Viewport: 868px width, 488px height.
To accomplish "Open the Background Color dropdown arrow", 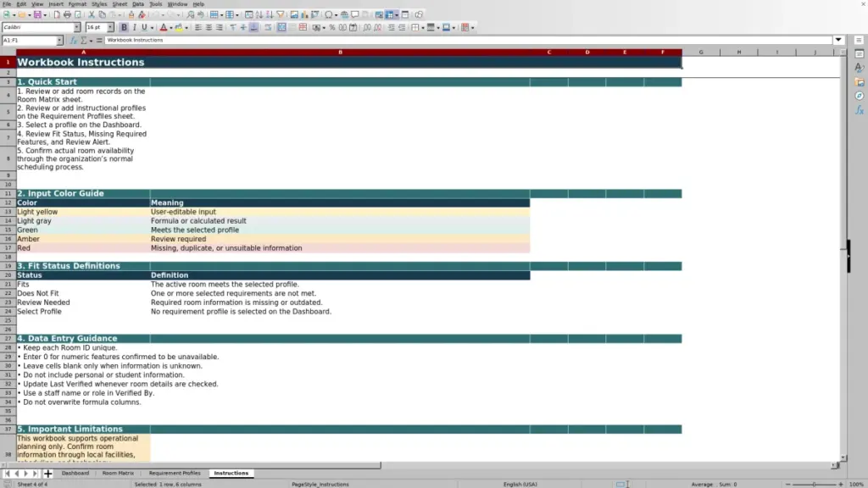I will 186,28.
